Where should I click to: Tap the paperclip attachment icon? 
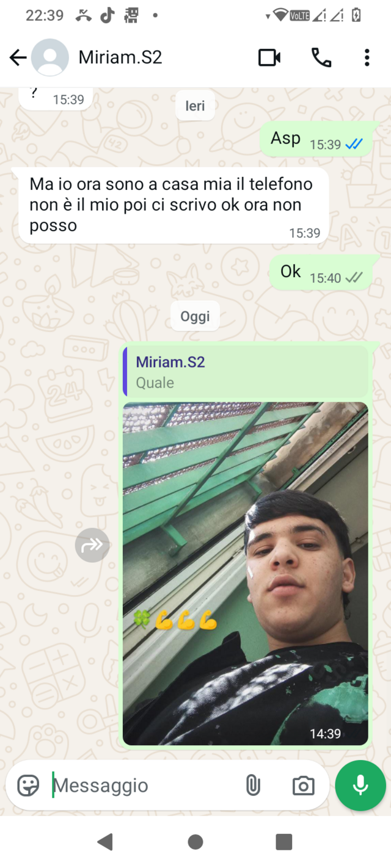click(x=252, y=786)
